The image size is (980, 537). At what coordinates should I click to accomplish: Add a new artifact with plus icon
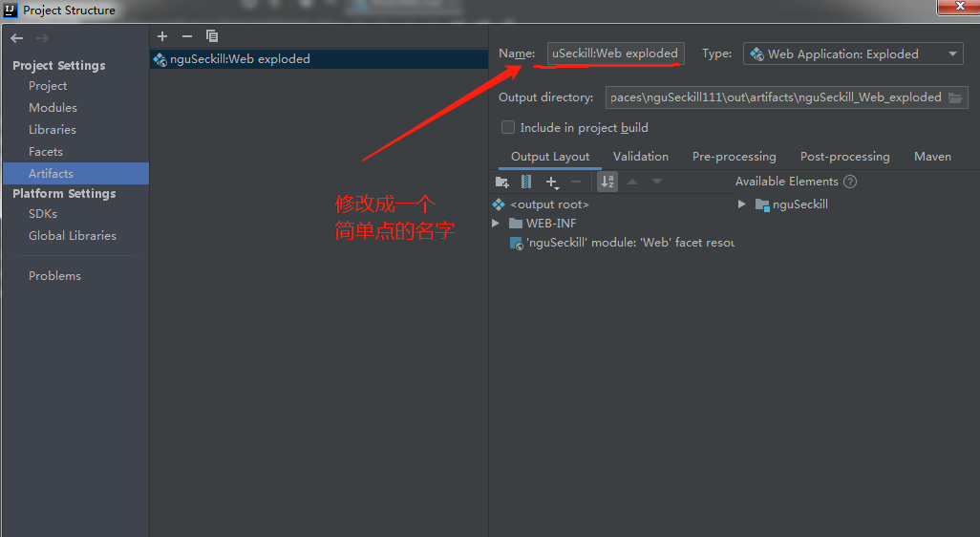[x=162, y=36]
